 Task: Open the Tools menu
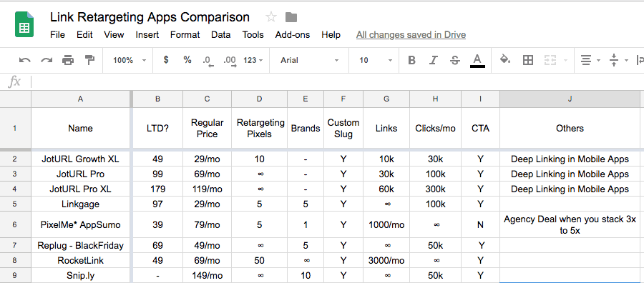pos(253,35)
